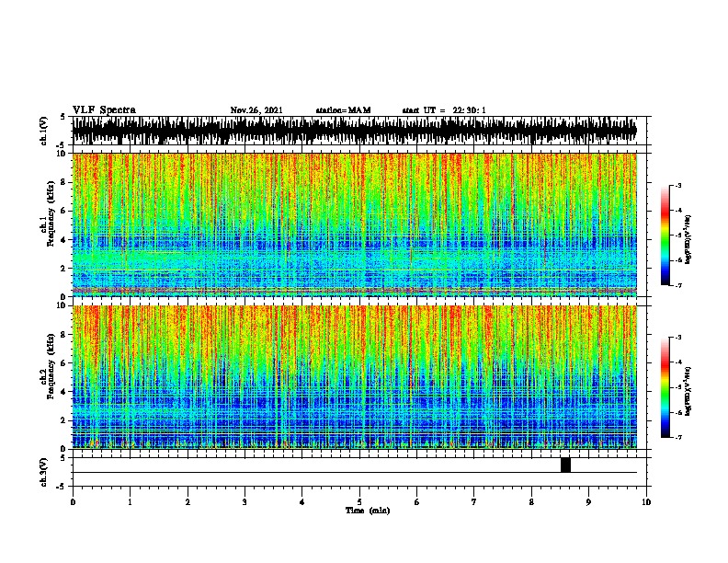Viewport: 728px width, 563px height.
Task: Click the "station=MAM" header label
Action: point(343,110)
